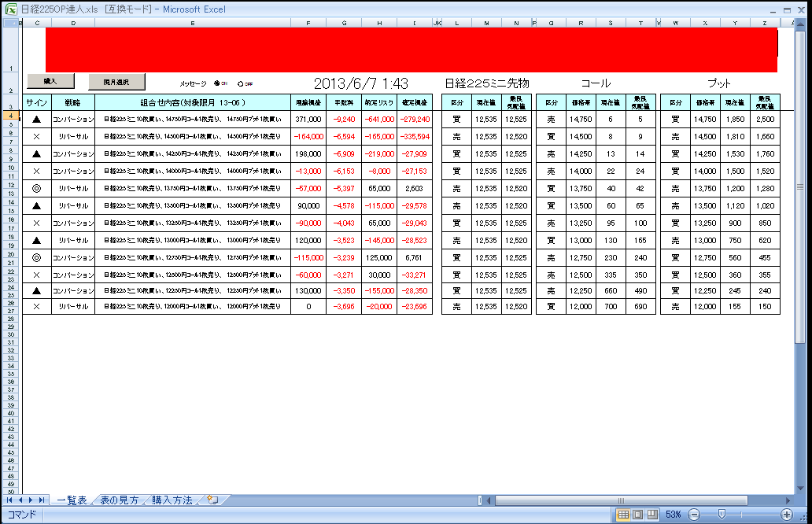Click the 日経225ミニ先物 heading
Viewport: 812px width, 524px height.
tap(487, 83)
